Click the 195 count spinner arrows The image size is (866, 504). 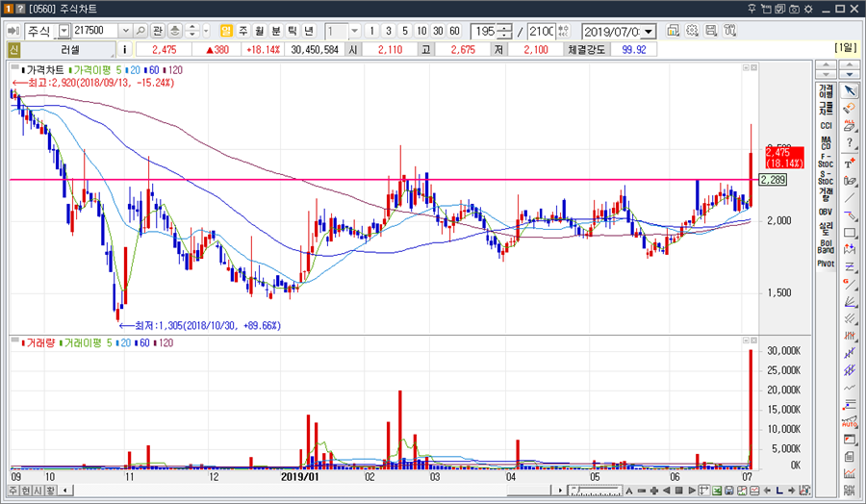click(x=505, y=31)
